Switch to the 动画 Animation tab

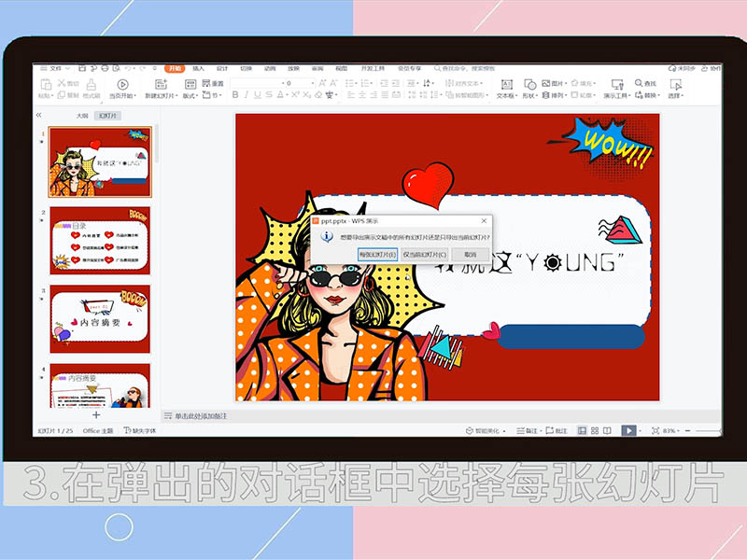tap(270, 68)
